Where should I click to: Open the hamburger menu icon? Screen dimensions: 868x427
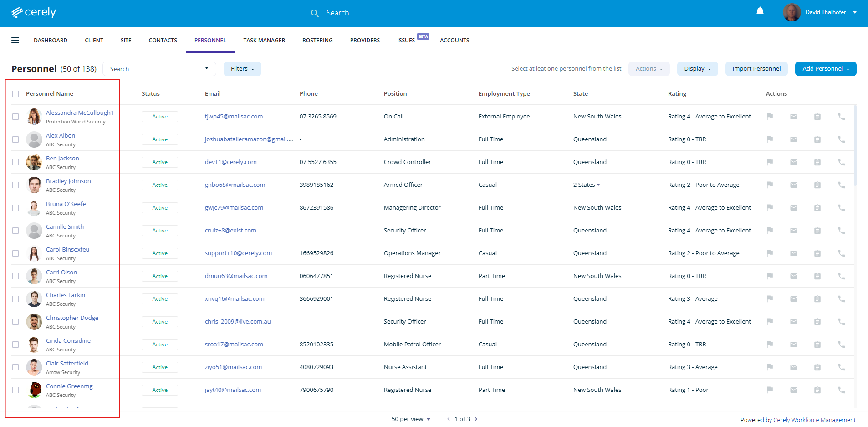(x=15, y=40)
